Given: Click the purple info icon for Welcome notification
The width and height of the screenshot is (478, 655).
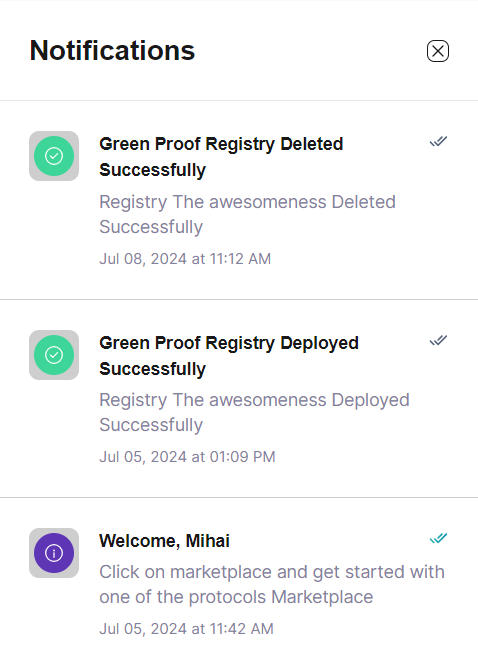Looking at the screenshot, I should 54,553.
